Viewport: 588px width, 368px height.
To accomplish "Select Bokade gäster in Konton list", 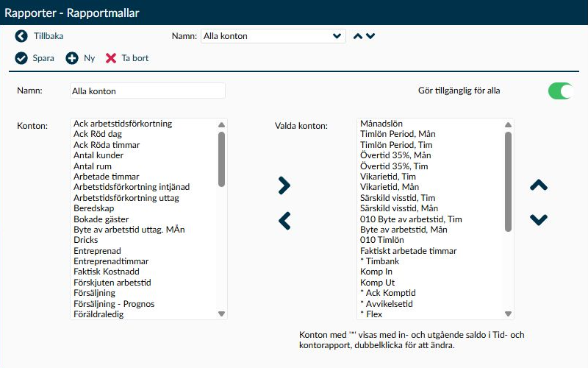I will (101, 219).
